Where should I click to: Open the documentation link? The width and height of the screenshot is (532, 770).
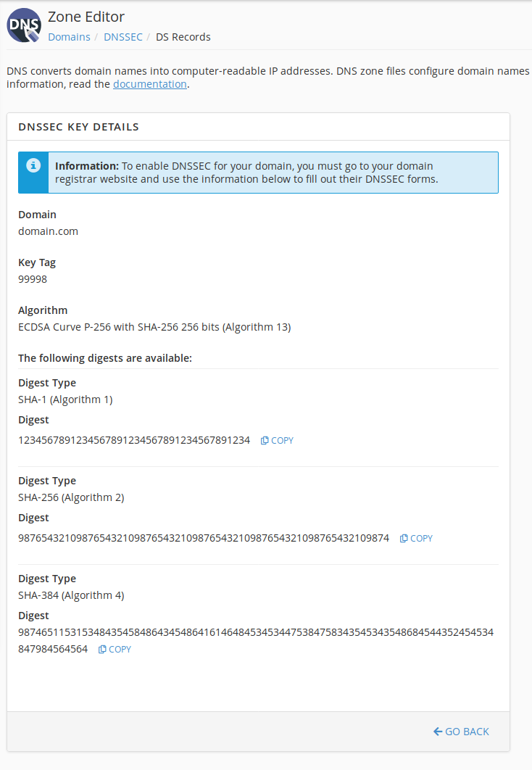point(150,84)
